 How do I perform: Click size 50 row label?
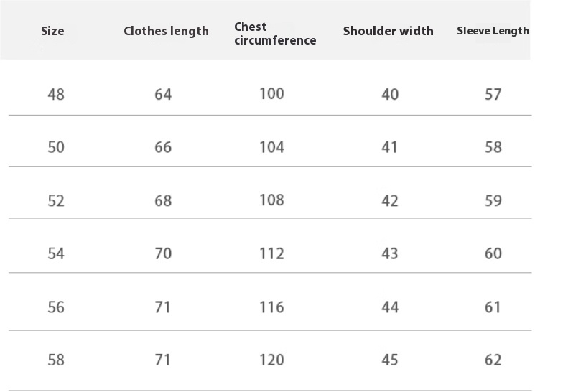point(56,147)
